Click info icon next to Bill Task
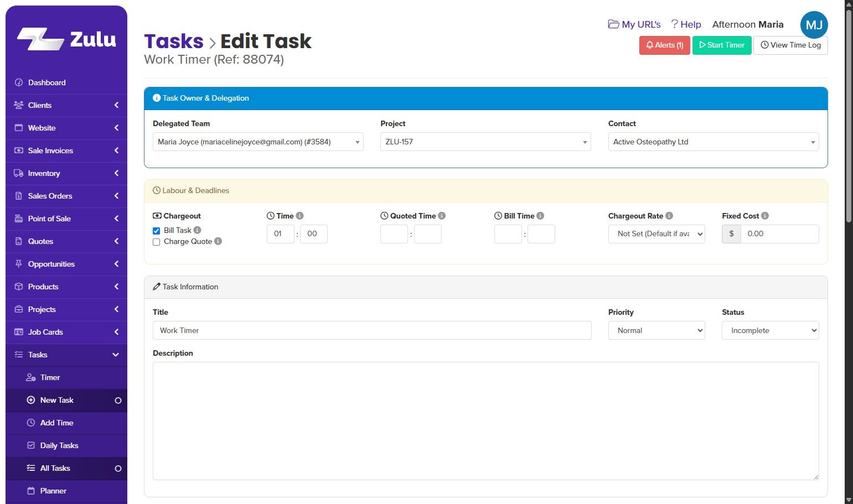Screen dimensions: 853x504 (197, 230)
